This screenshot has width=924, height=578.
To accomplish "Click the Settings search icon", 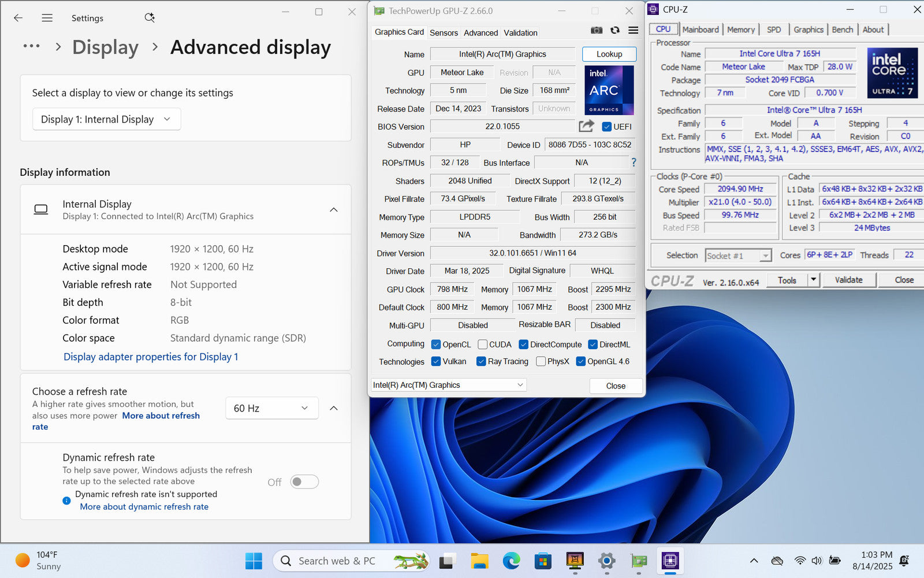I will 150,18.
